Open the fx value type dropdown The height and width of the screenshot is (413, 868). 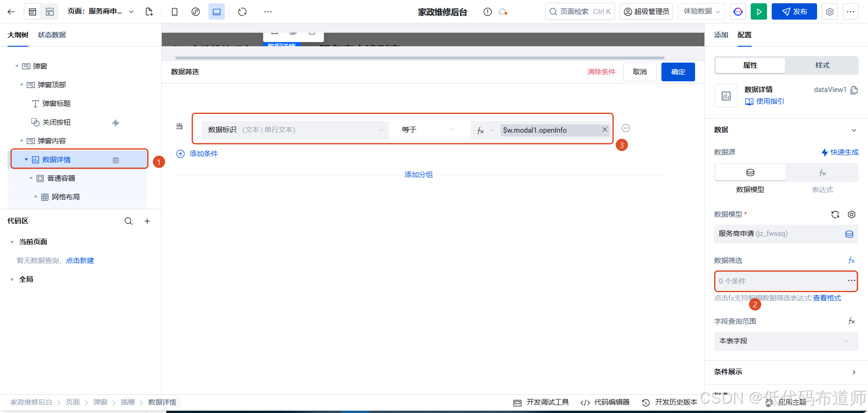click(x=485, y=130)
